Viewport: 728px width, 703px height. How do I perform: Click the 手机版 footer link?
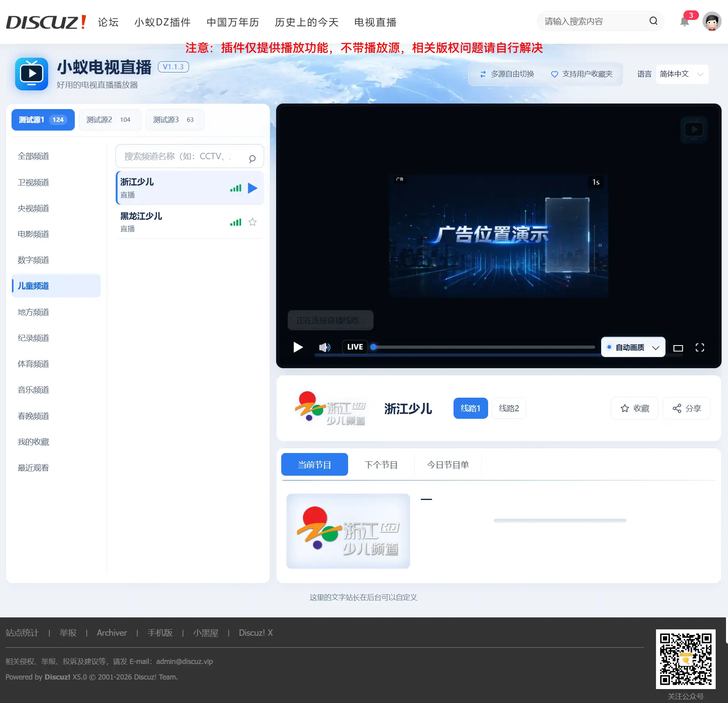point(160,633)
